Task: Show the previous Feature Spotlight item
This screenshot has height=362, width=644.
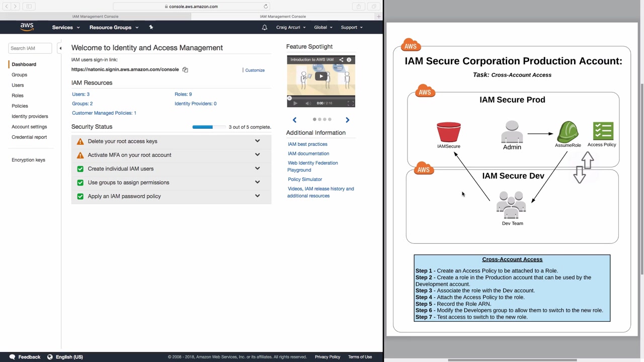Action: (294, 120)
